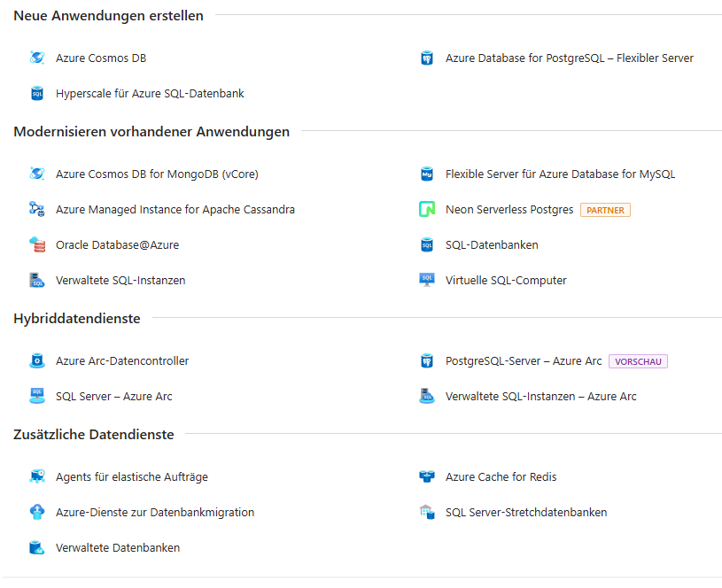Click the Oracle Database@Azure red stack icon
Screen dimensions: 722x588
tap(36, 244)
